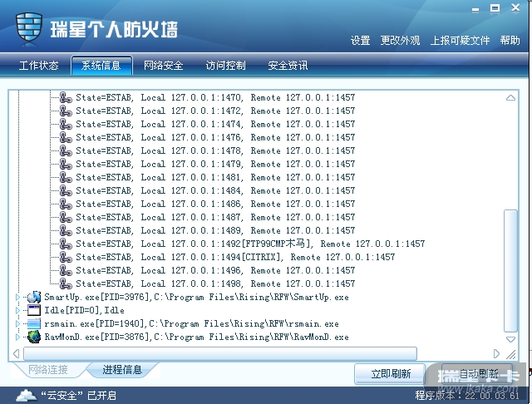Select SmartUp.exe[PID=3976] row text

[x=196, y=297]
